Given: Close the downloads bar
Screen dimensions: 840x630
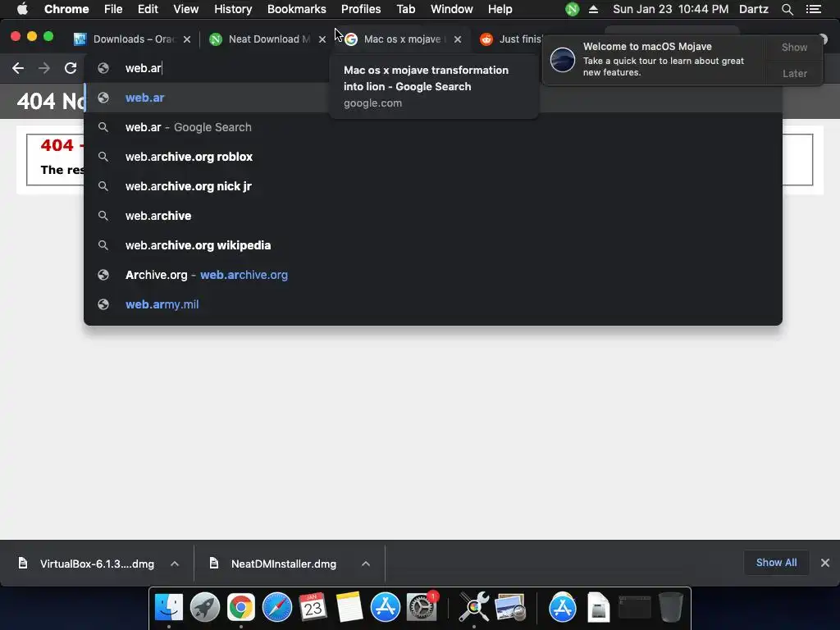Looking at the screenshot, I should pos(825,563).
